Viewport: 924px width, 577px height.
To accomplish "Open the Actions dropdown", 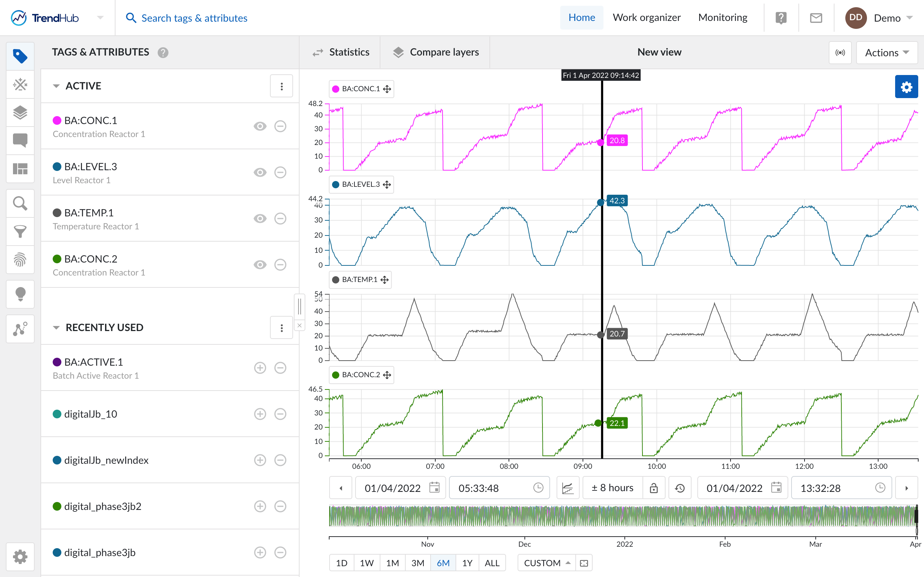I will (886, 53).
